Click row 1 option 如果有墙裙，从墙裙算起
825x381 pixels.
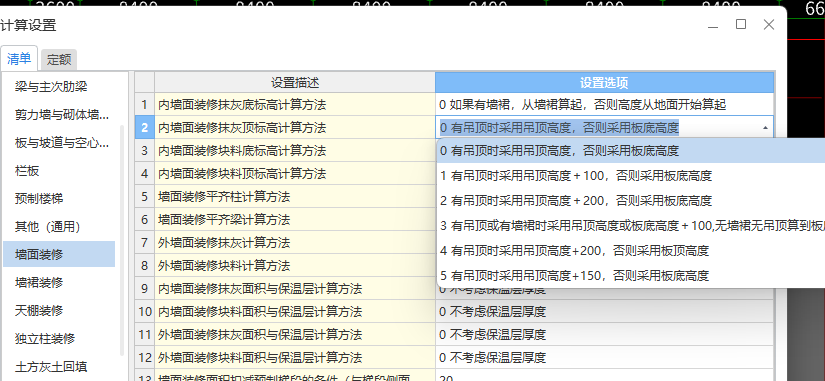(605, 105)
